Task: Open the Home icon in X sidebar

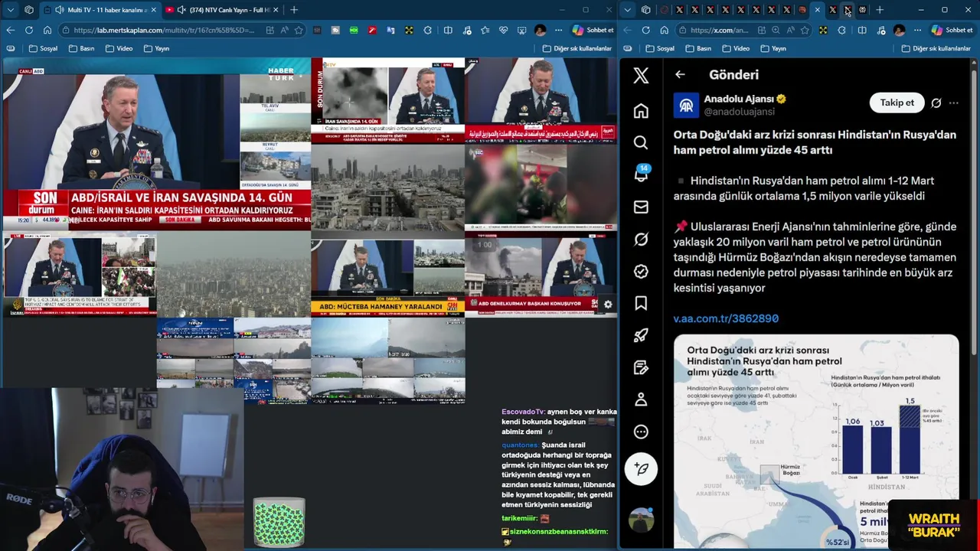Action: tap(641, 111)
